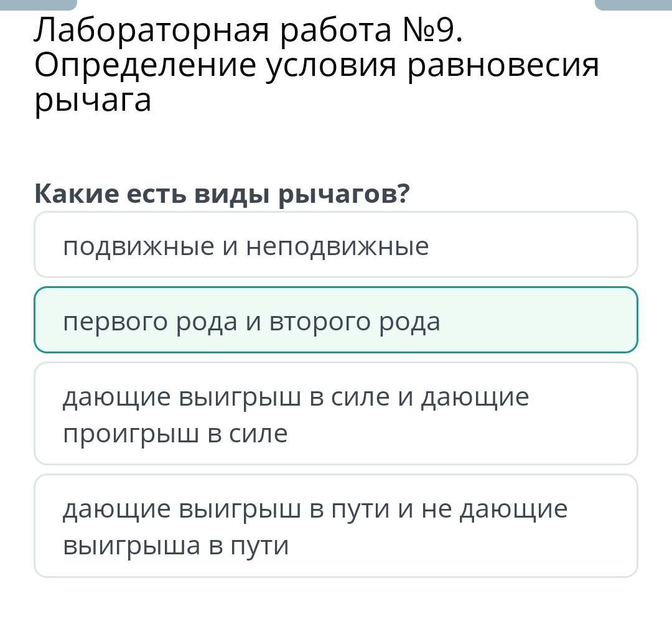
Task: Tap the text "выигрыша в пути"
Action: 176,546
